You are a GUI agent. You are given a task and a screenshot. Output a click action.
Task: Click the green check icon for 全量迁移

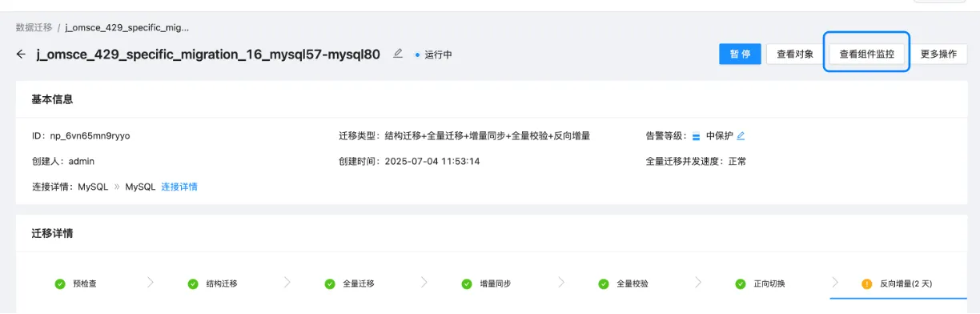(330, 284)
